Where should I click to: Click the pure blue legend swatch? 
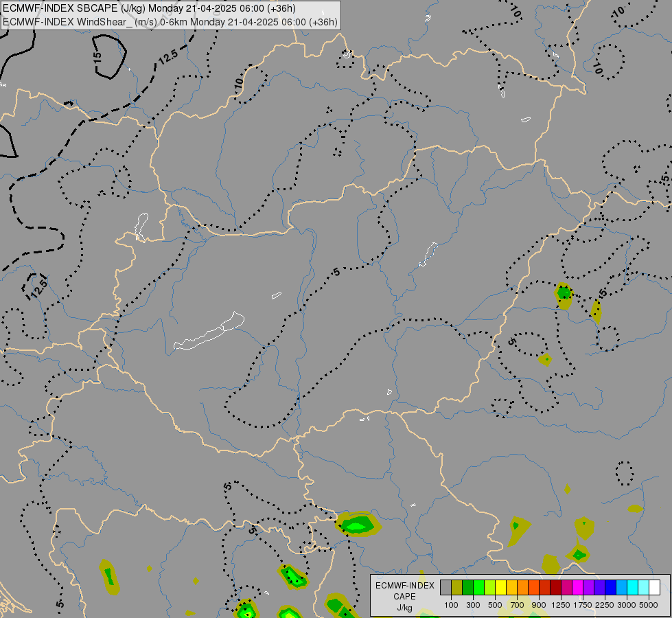611,588
